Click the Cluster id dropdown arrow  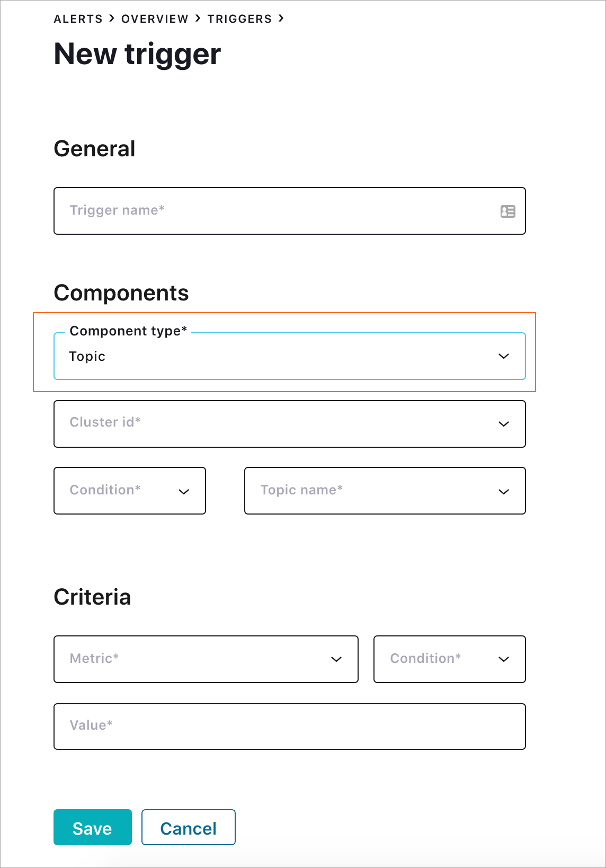504,424
